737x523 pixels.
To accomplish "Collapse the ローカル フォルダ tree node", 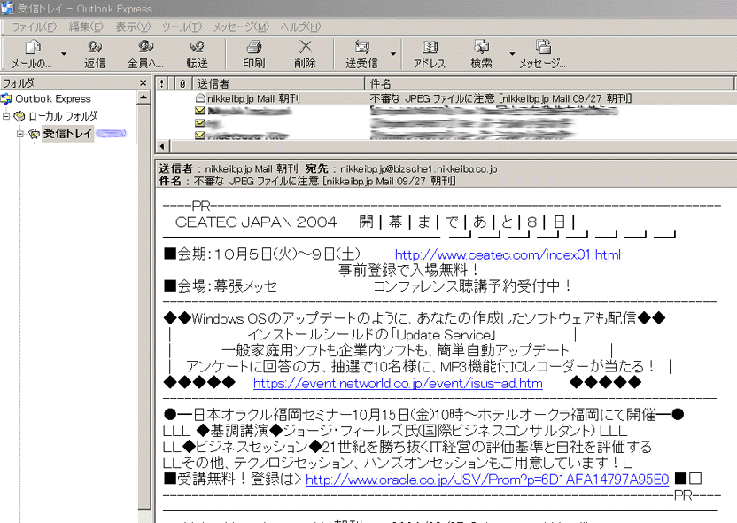I will (x=7, y=116).
